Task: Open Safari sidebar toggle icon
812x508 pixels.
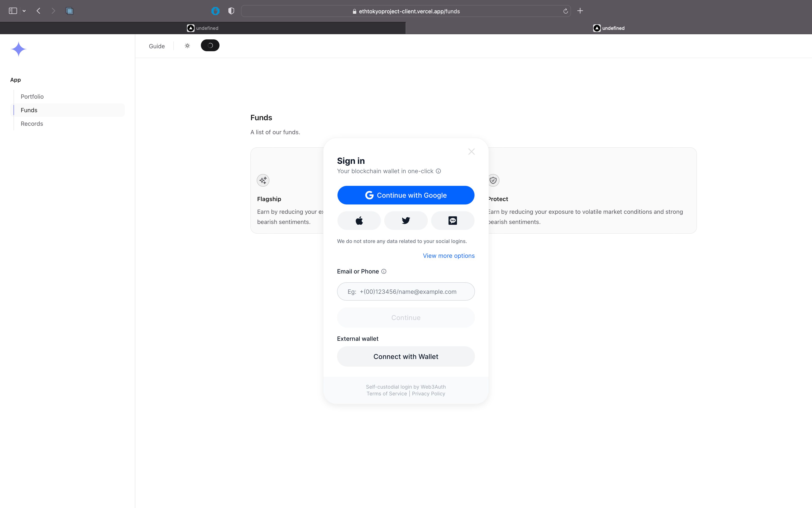Action: [13, 11]
